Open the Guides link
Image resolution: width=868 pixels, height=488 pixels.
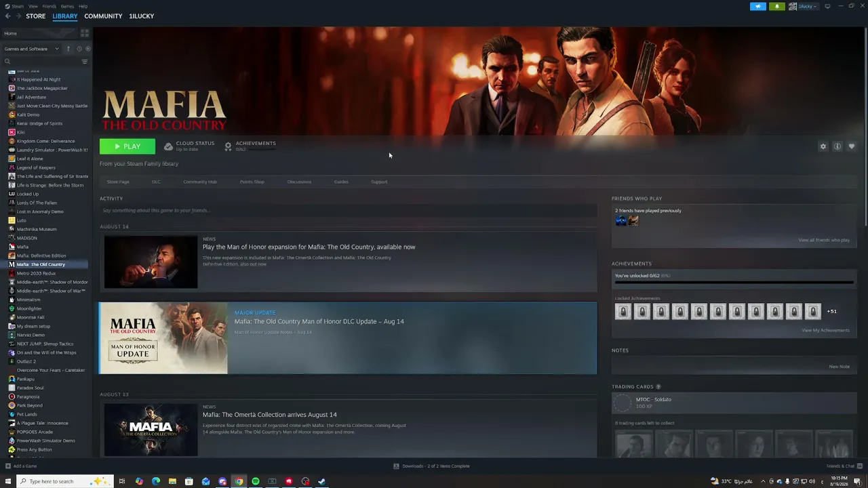341,182
